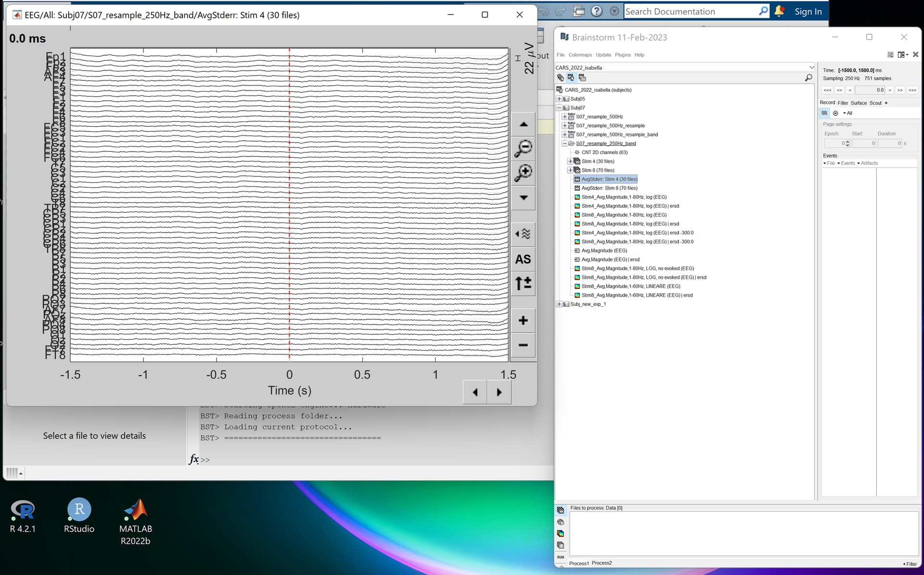Click the scroll-down arrow in EEG figure
924x575 pixels.
[x=523, y=197]
